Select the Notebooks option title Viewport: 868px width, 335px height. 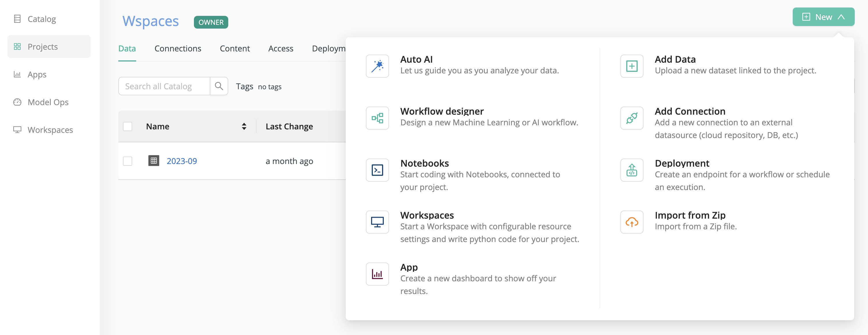424,163
